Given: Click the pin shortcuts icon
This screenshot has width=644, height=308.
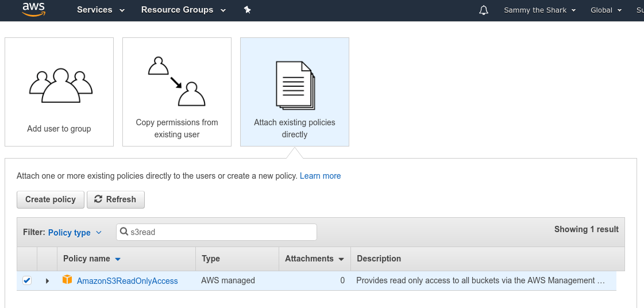Looking at the screenshot, I should point(247,10).
